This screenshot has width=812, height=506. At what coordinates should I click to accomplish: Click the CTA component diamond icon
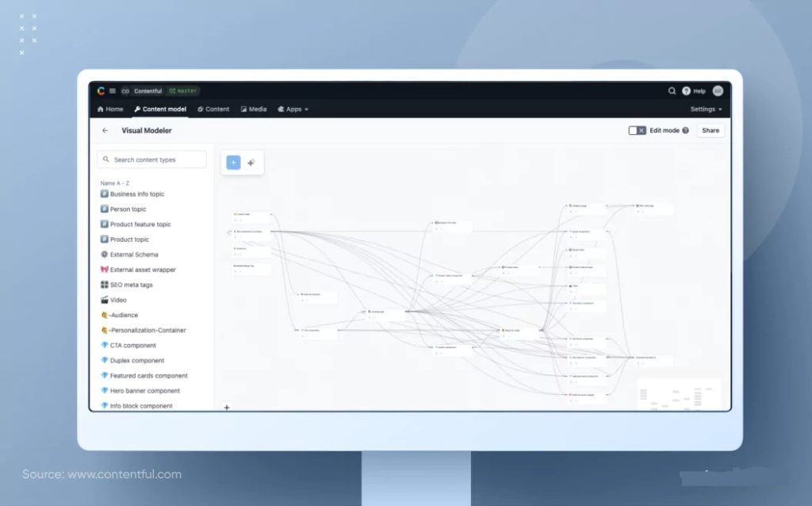click(x=105, y=345)
